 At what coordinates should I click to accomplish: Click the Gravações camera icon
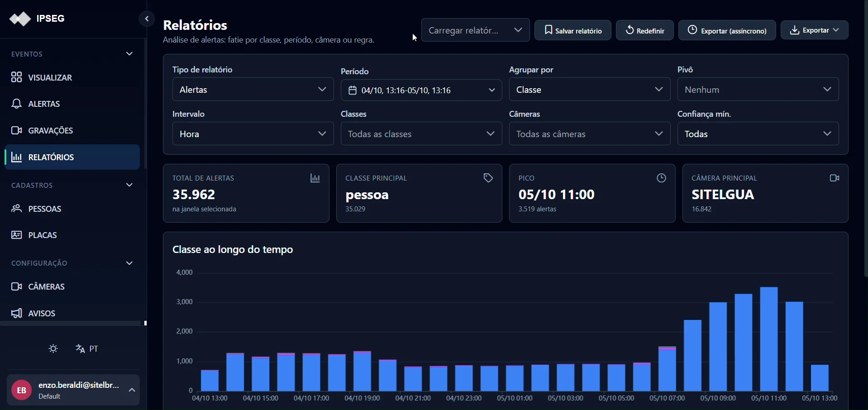(16, 131)
